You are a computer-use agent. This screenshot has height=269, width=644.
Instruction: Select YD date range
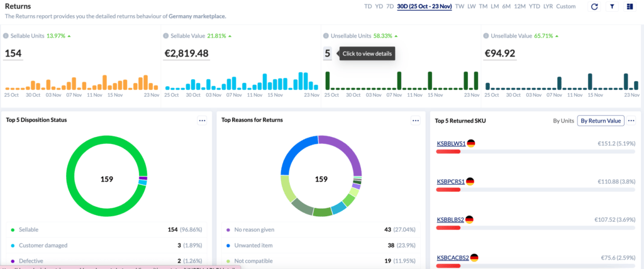pos(379,6)
